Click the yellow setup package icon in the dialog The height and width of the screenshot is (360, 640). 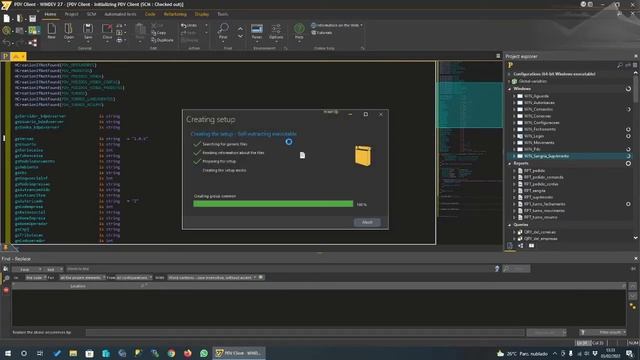[x=363, y=156]
